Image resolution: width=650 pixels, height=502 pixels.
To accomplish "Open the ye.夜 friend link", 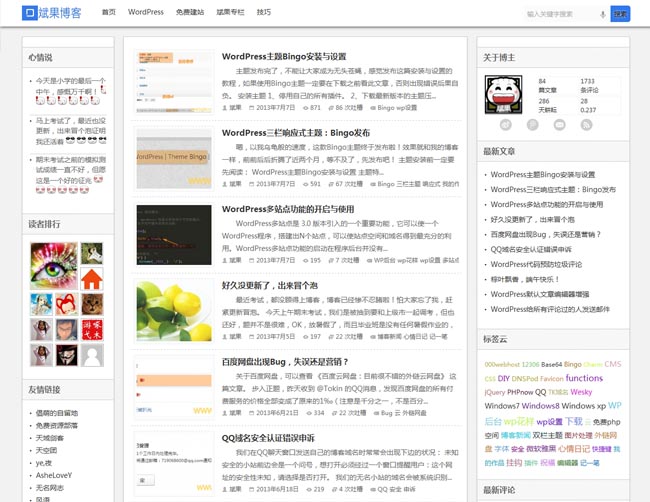I will [x=44, y=463].
